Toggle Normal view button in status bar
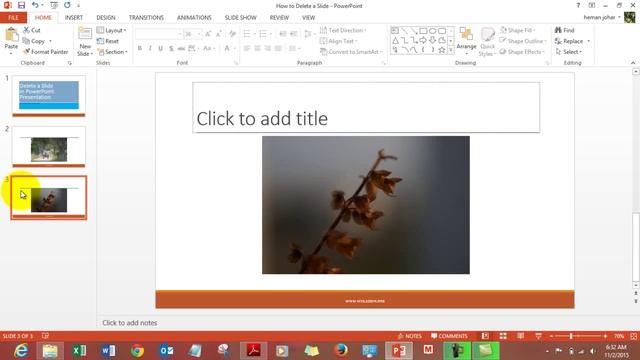Screen dimensions: 640x360 coord(485,336)
